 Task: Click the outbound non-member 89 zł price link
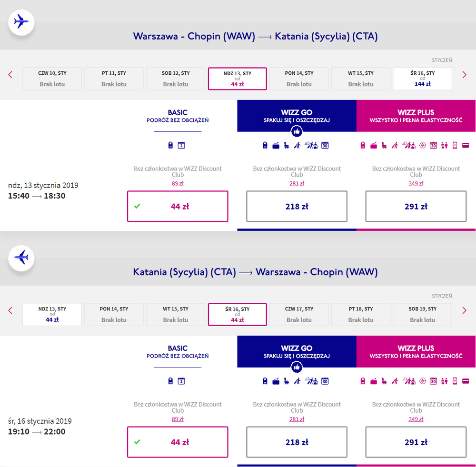(x=178, y=183)
